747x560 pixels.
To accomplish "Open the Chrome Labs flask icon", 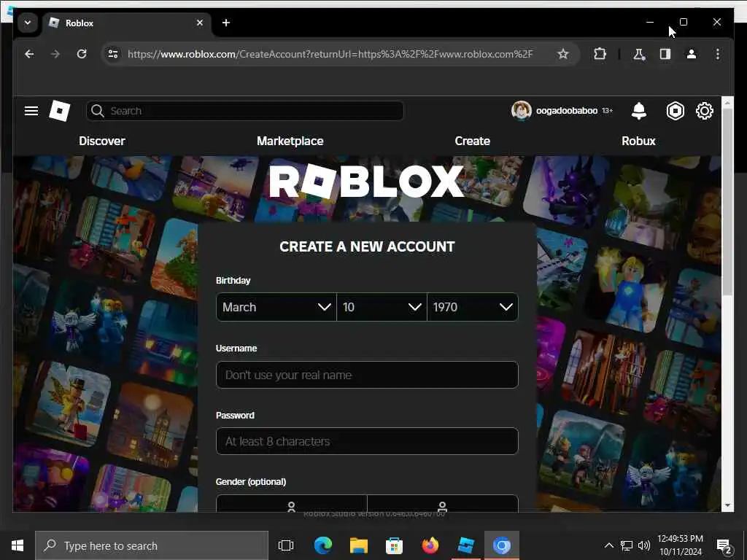I will click(639, 54).
